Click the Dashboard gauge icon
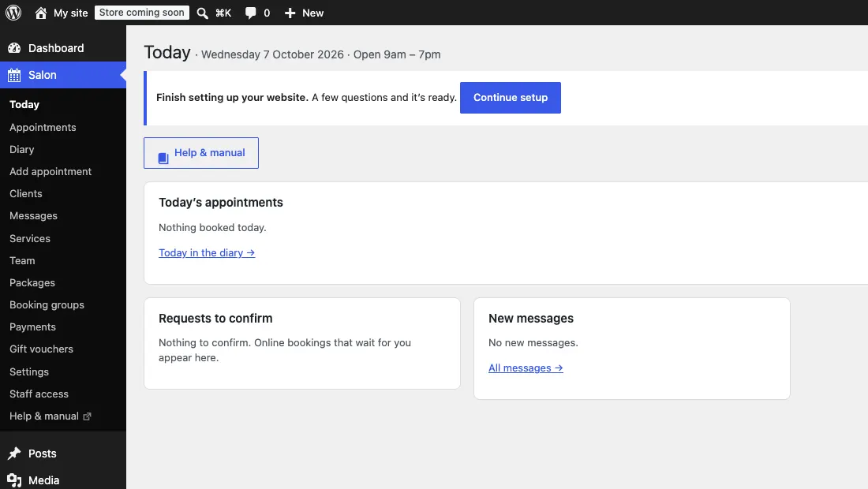This screenshot has width=868, height=489. coord(14,48)
